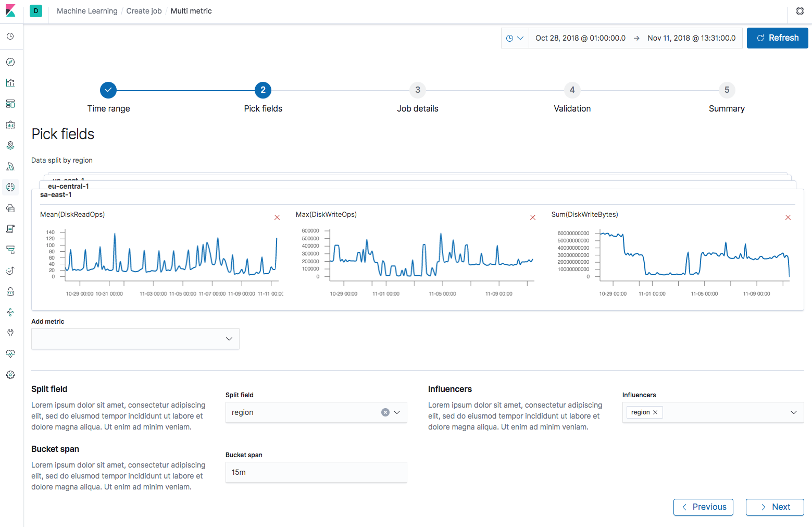Image resolution: width=812 pixels, height=527 pixels.
Task: Click Create job breadcrumb
Action: tap(144, 11)
